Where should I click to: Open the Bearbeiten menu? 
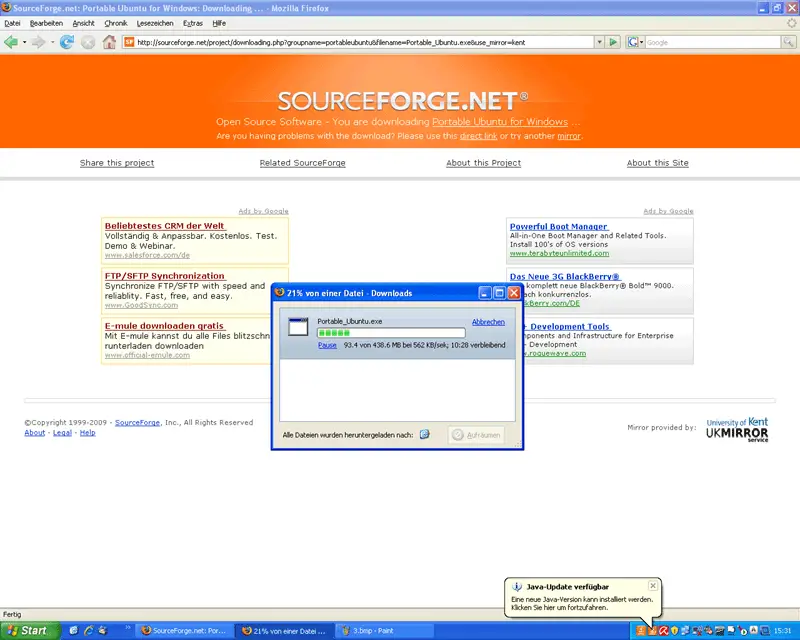coord(46,23)
